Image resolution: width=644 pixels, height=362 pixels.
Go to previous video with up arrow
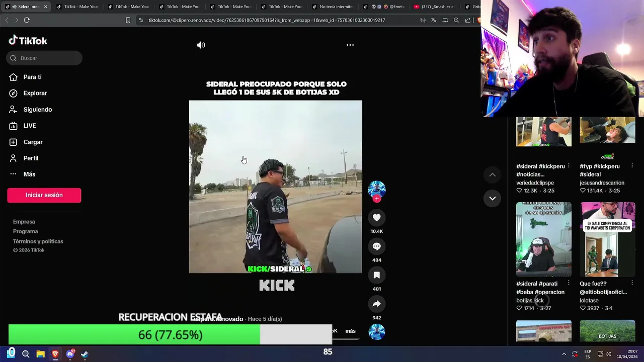tap(493, 174)
